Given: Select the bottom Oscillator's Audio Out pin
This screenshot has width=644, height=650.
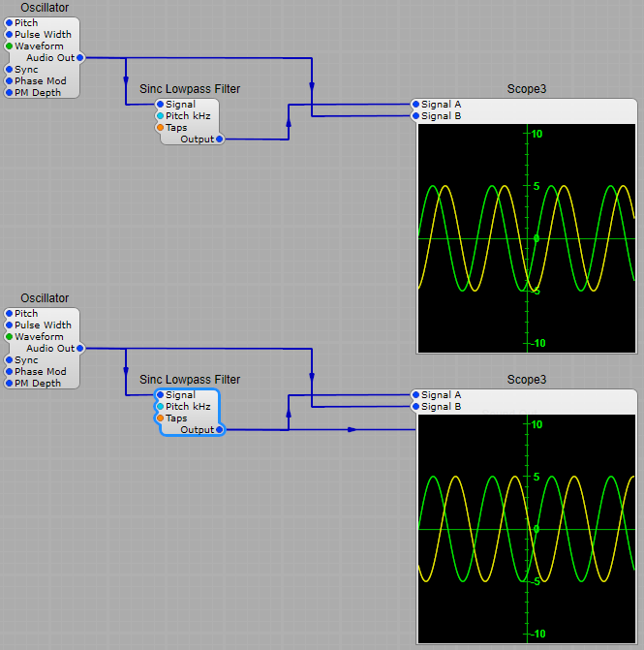Looking at the screenshot, I should tap(79, 348).
